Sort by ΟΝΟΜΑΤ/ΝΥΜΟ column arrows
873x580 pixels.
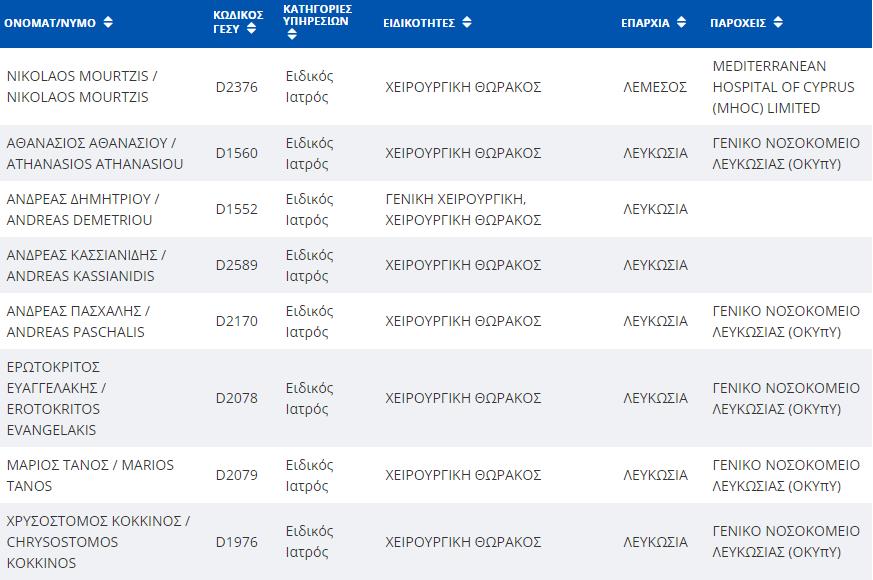click(108, 22)
